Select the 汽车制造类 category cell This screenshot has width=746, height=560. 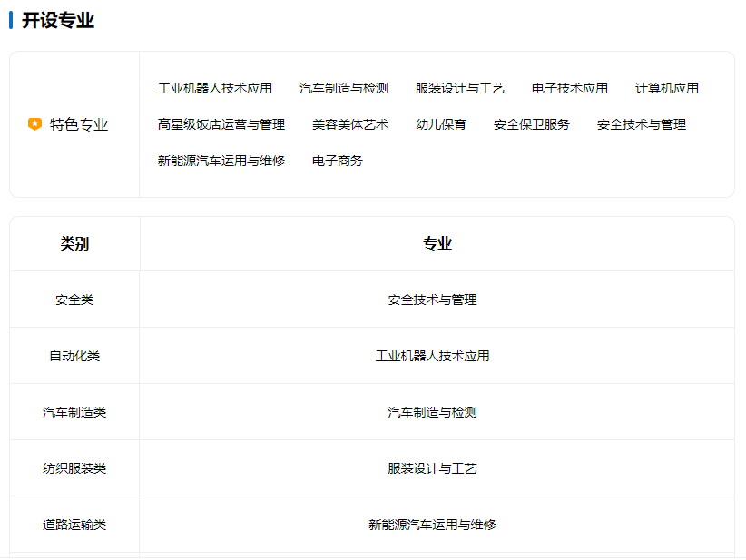pos(74,412)
